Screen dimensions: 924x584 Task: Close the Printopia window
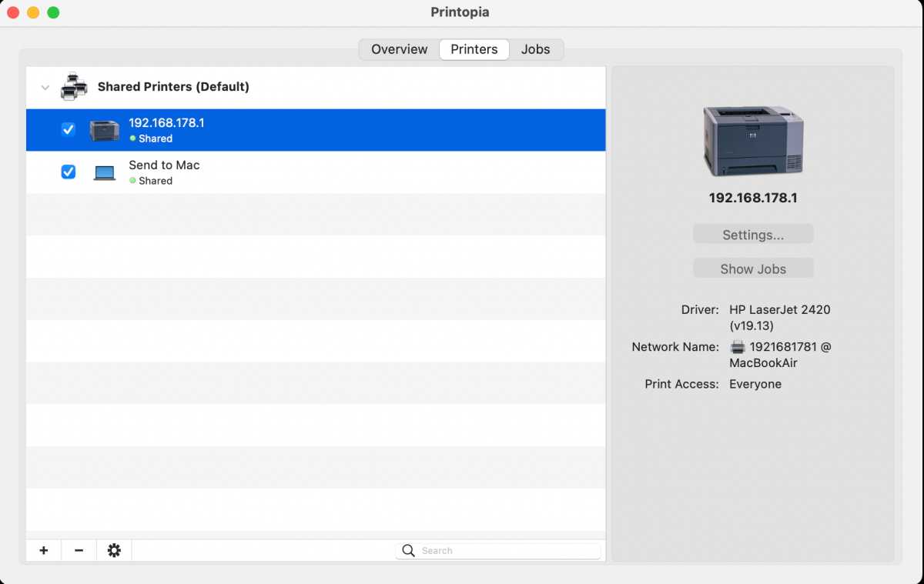click(13, 12)
